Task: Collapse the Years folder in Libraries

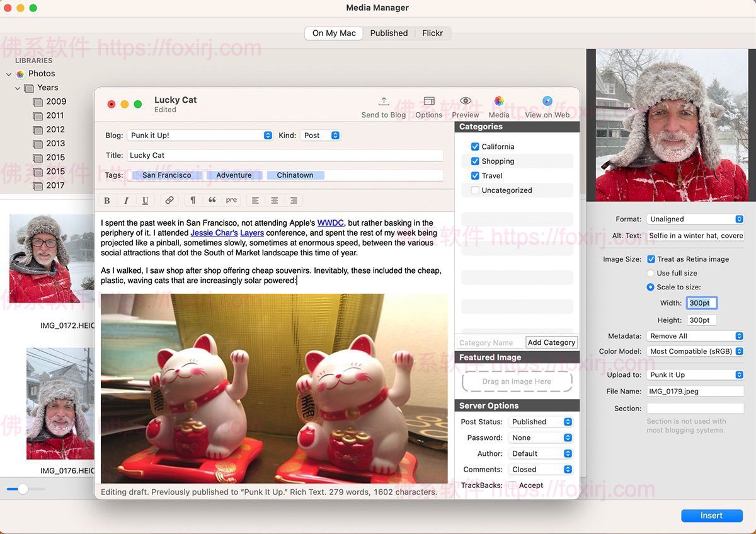Action: coord(18,88)
